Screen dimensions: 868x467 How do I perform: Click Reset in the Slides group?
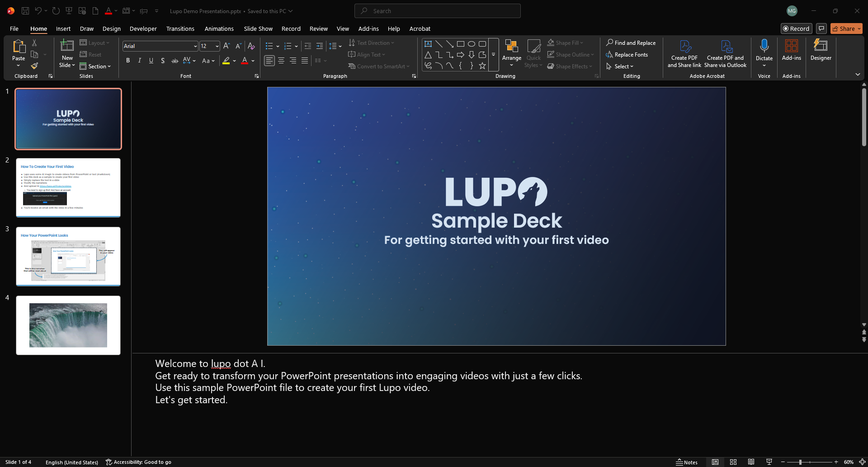coord(90,54)
